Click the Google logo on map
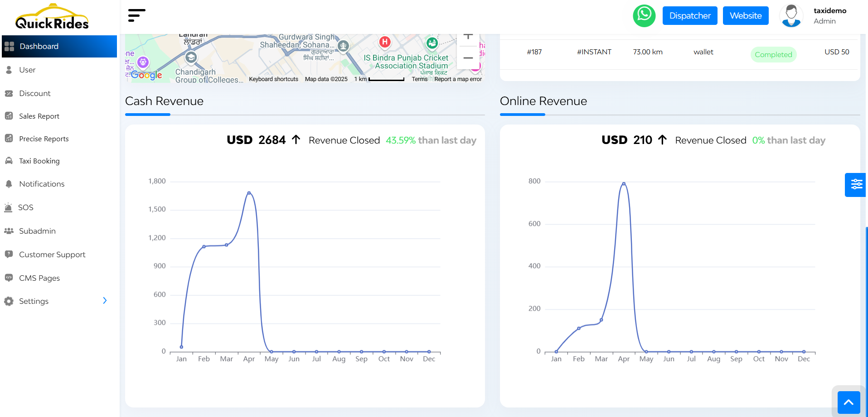 [146, 75]
